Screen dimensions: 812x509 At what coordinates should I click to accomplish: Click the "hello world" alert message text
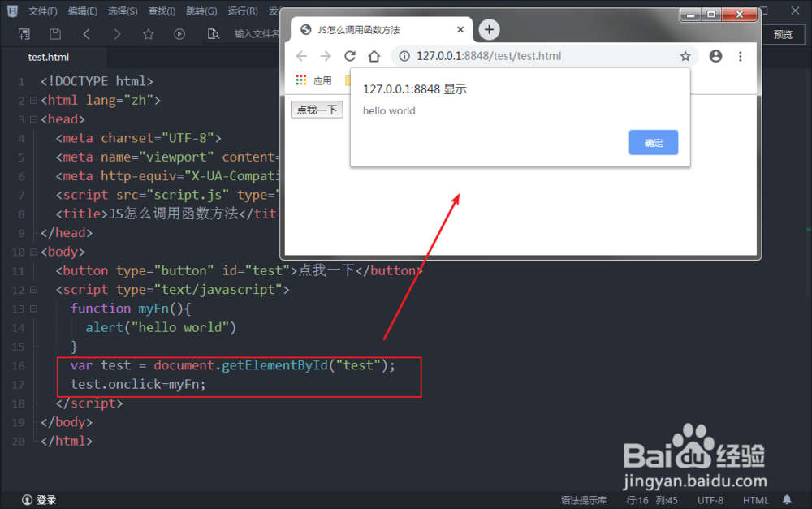tap(389, 110)
